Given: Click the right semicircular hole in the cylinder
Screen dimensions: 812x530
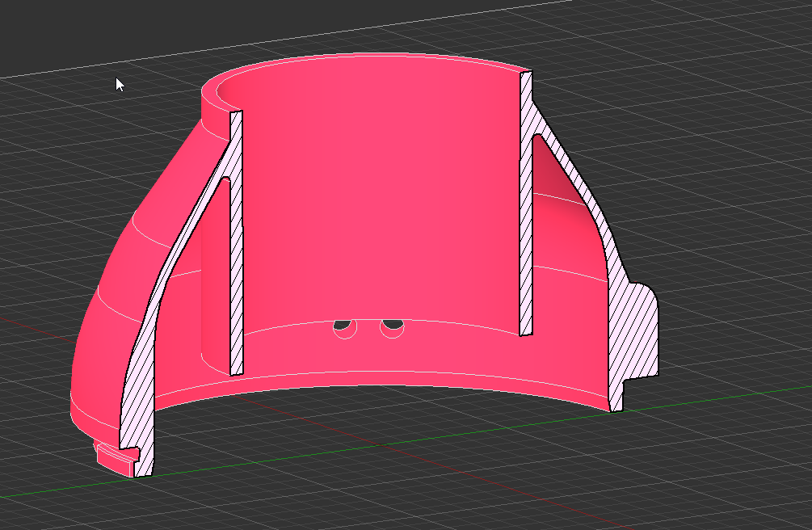Looking at the screenshot, I should (x=393, y=326).
